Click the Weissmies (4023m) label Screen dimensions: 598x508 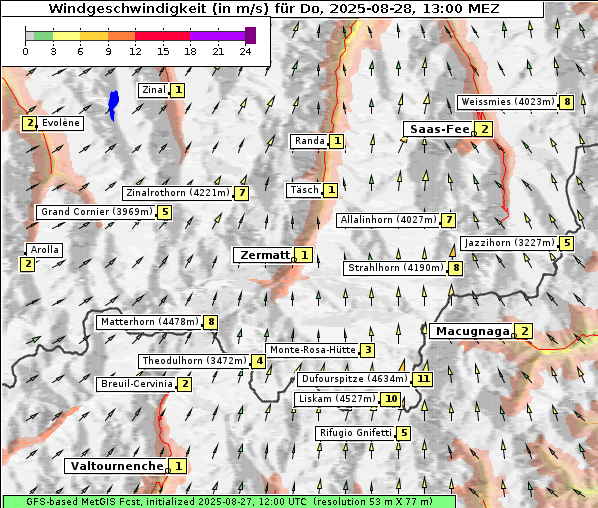click(x=507, y=102)
